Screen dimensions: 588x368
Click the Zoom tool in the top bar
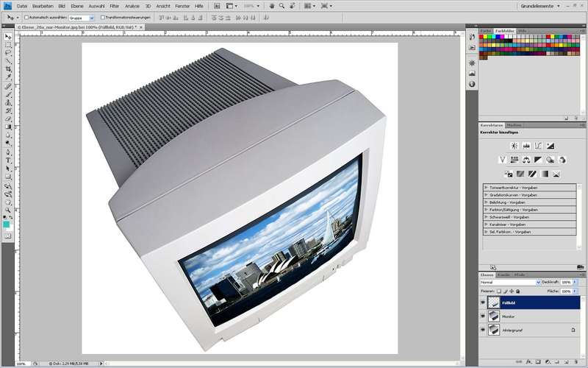[x=283, y=6]
